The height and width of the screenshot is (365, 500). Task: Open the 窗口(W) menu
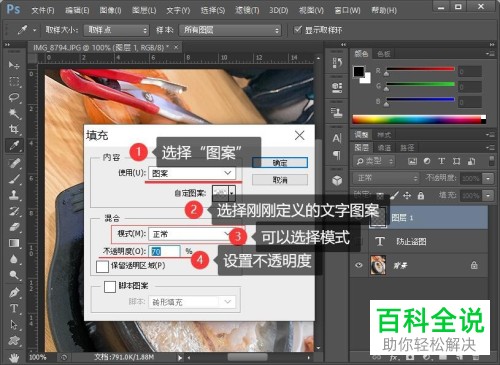pyautogui.click(x=347, y=10)
